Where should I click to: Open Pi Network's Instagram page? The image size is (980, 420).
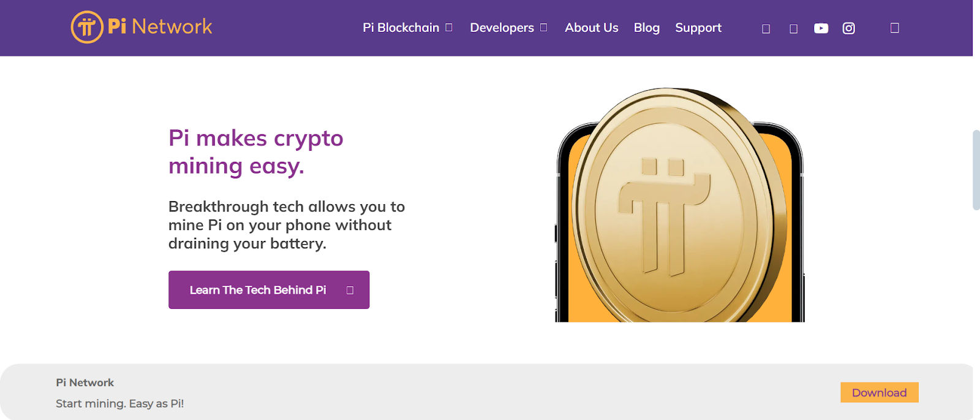pos(848,28)
